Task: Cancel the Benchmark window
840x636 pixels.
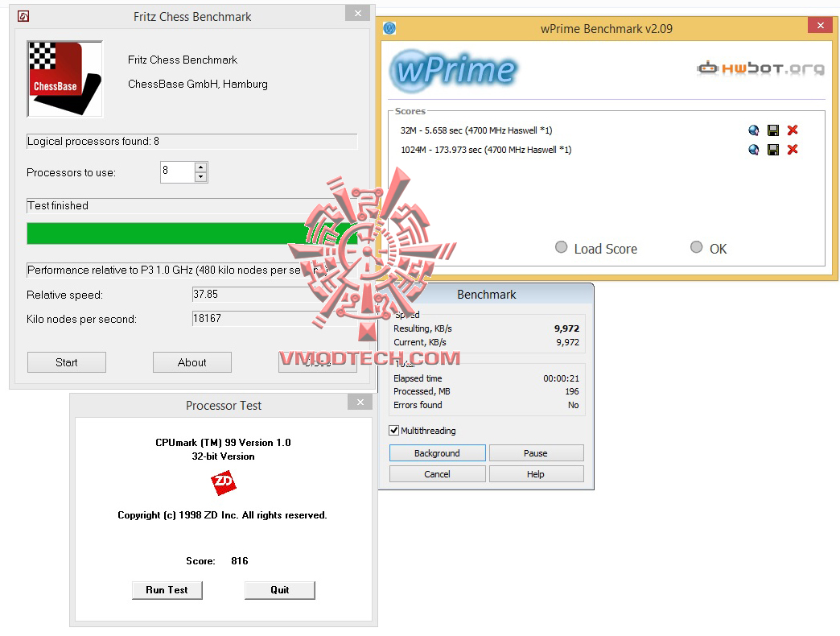Action: pyautogui.click(x=437, y=473)
